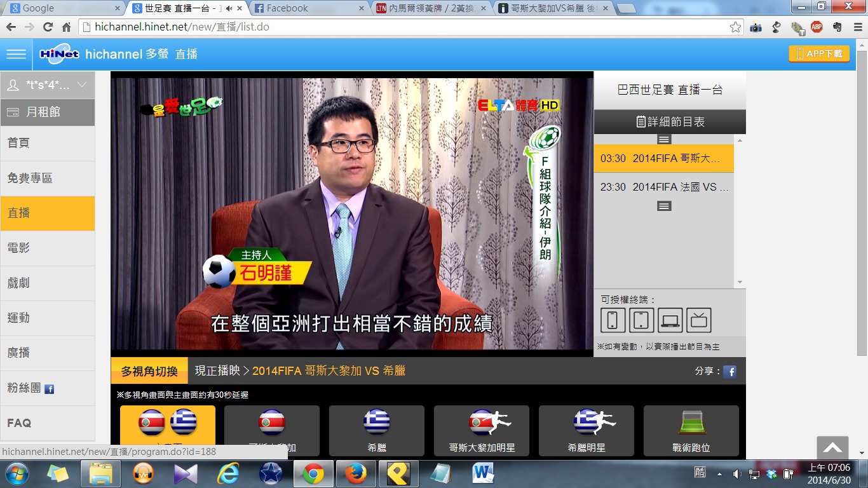Switch to the 內馬爾領黃牌 LTN tab
This screenshot has height=488, width=868.
[x=431, y=8]
